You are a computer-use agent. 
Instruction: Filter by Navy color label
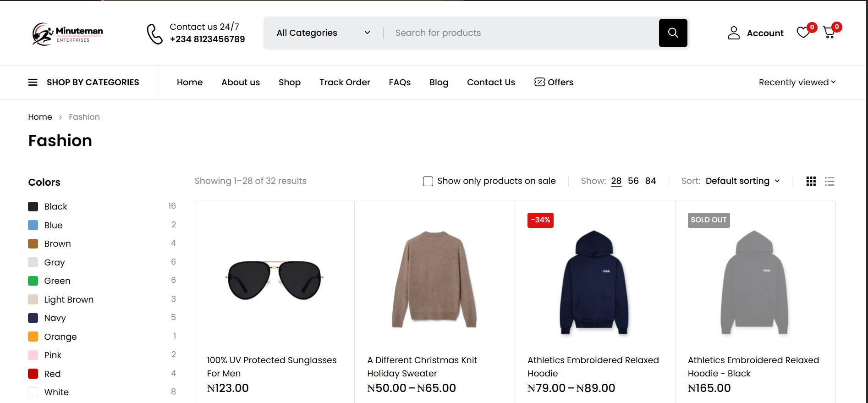click(x=55, y=318)
